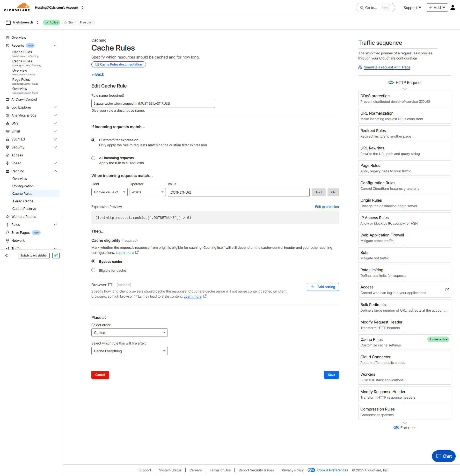Toggle the Cookie Preferences switch
Viewport: 460px width, 476px height.
tap(311, 470)
